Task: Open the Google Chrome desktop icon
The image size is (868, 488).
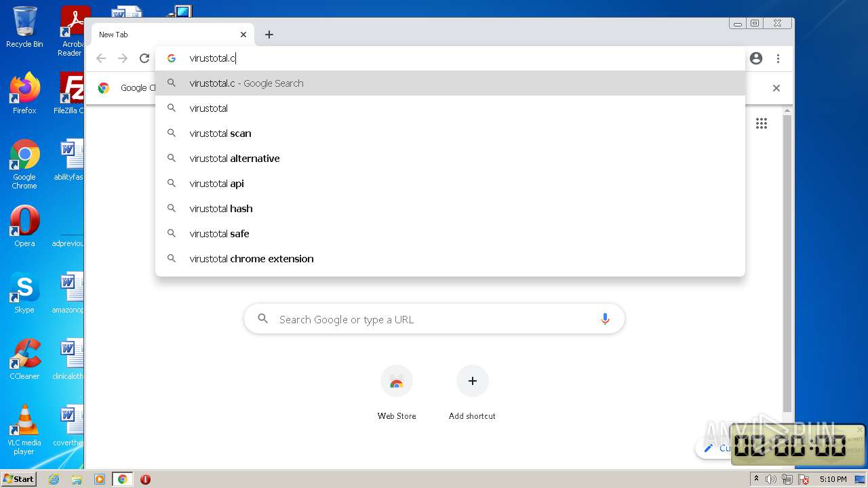Action: (24, 165)
